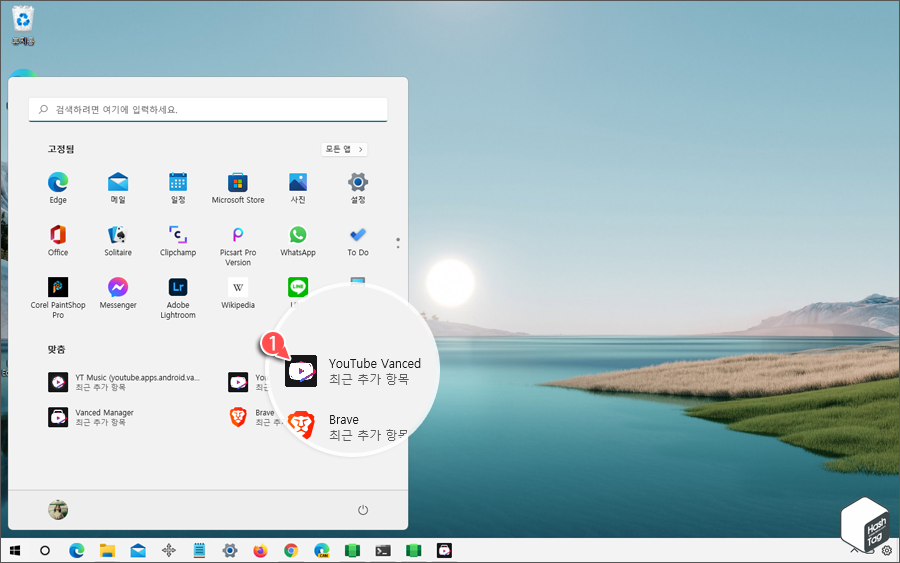
Task: Open 설정 in pinned apps
Action: coord(358,188)
